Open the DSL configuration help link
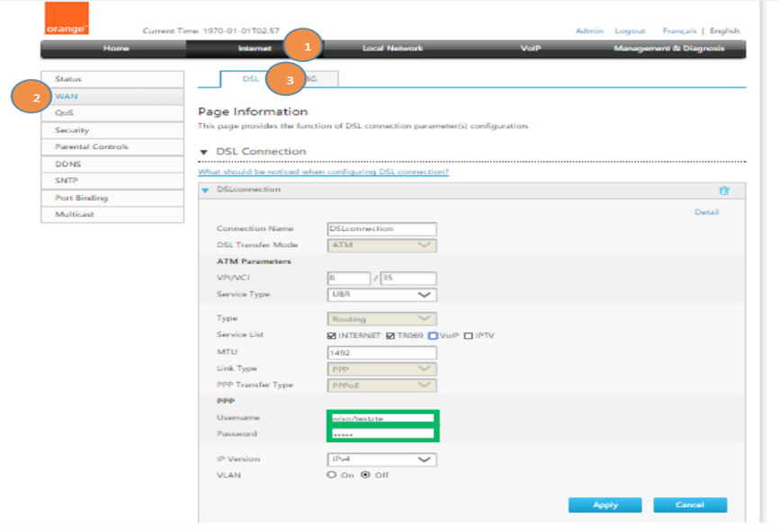The height and width of the screenshot is (532, 778). 323,172
